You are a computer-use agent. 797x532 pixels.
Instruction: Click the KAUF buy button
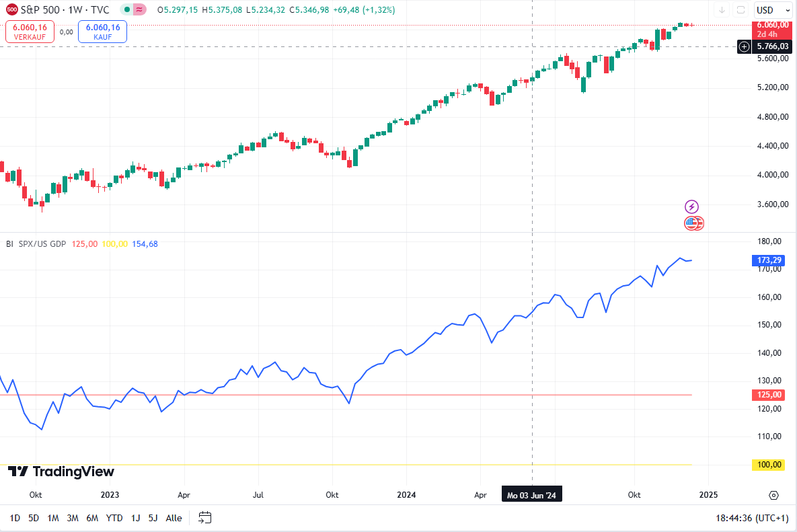[x=103, y=32]
